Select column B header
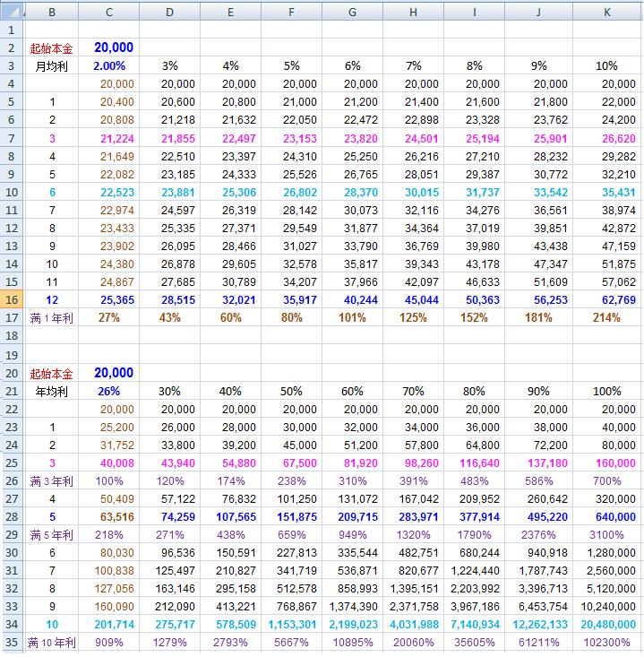Screen dimensions: 644x657 (51, 12)
